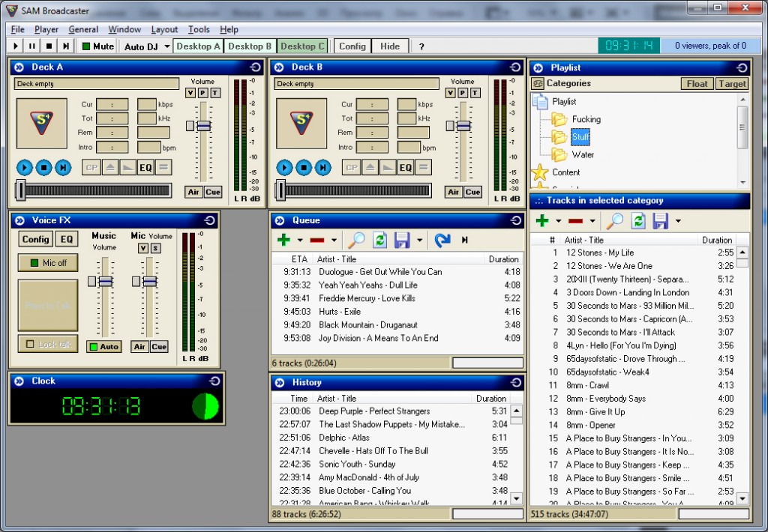768x532 pixels.
Task: Toggle Air on Deck B
Action: tap(454, 192)
